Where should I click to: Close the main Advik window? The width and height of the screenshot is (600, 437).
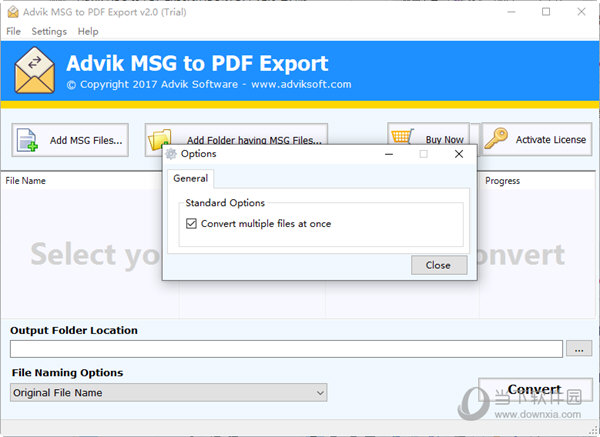tap(581, 12)
